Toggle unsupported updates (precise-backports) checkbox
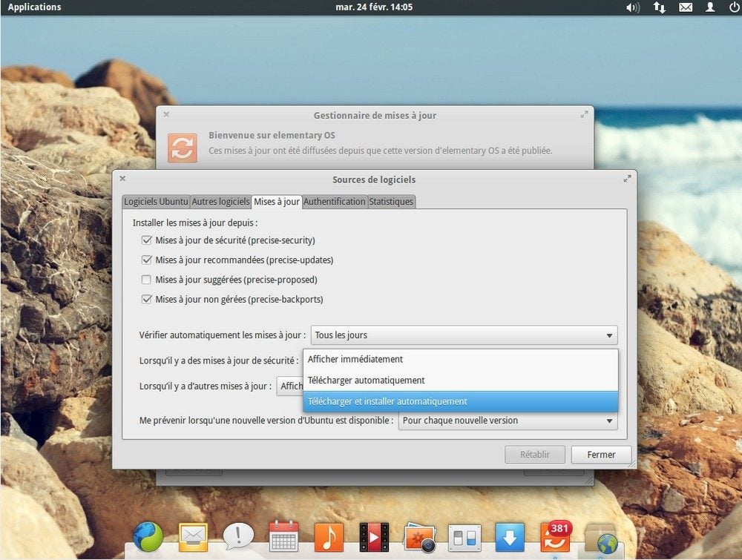 point(147,300)
